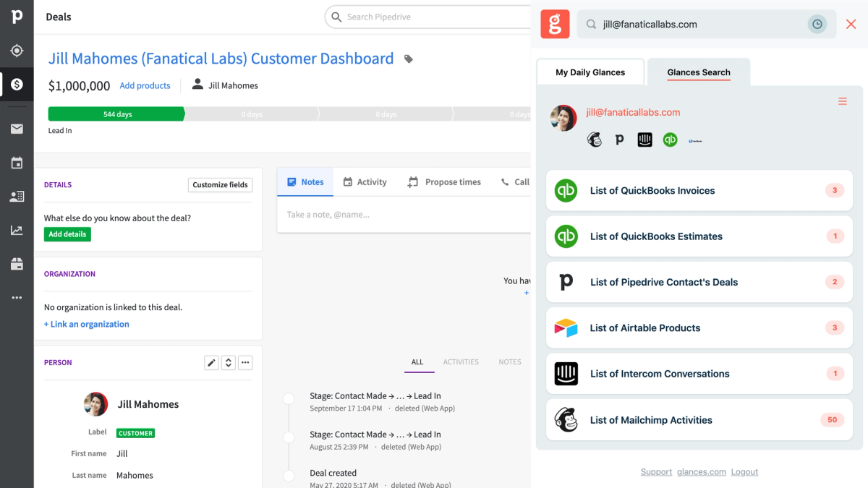Open the deal title link
868x488 pixels.
point(221,59)
